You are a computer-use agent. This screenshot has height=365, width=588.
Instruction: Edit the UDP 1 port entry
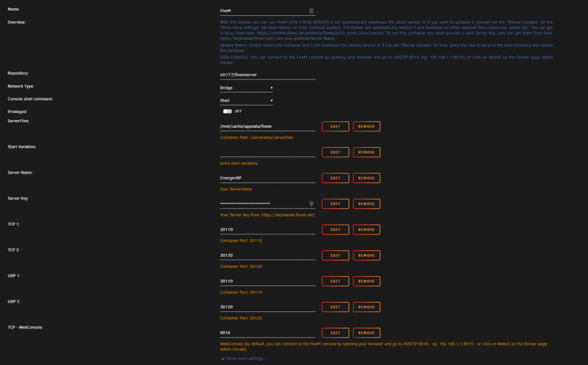335,281
